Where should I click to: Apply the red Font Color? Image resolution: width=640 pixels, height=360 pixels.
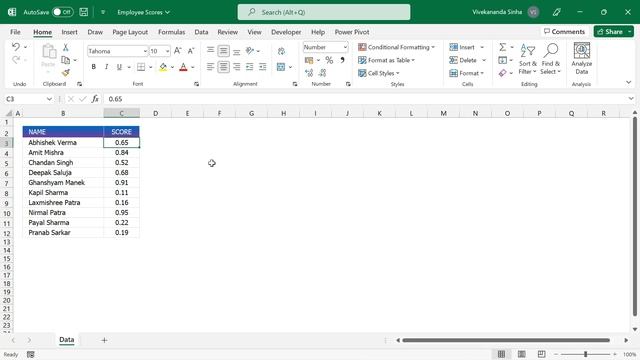[183, 67]
